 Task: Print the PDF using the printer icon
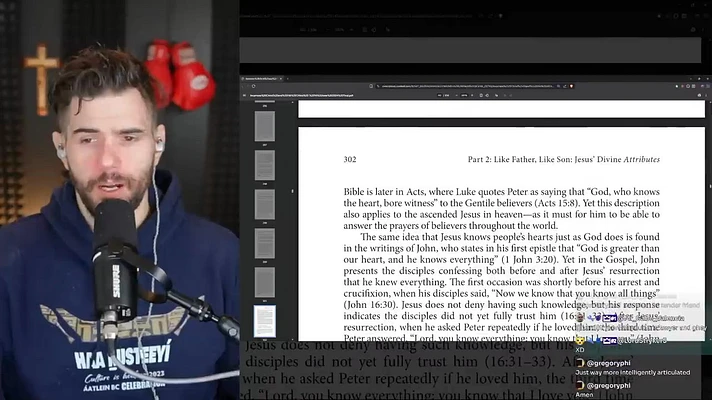pyautogui.click(x=699, y=95)
